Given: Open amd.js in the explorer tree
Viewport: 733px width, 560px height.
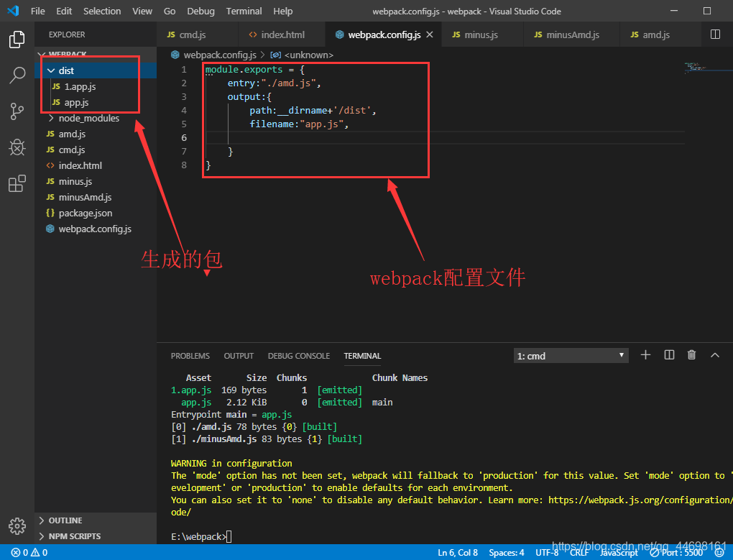Looking at the screenshot, I should (72, 134).
